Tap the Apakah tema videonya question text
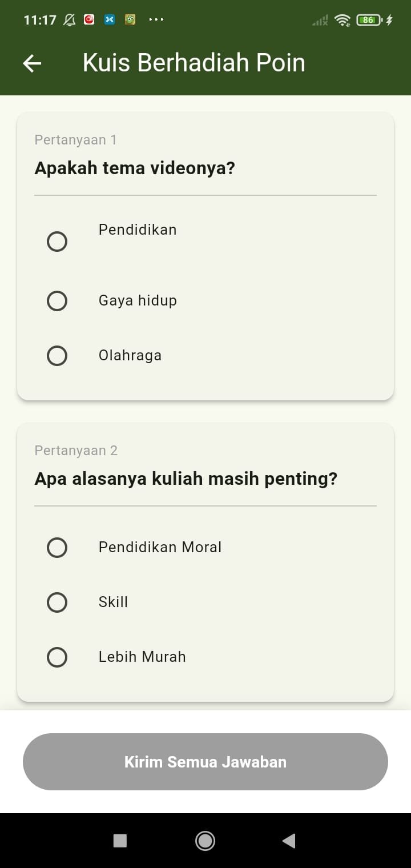The image size is (411, 868). coord(135,168)
